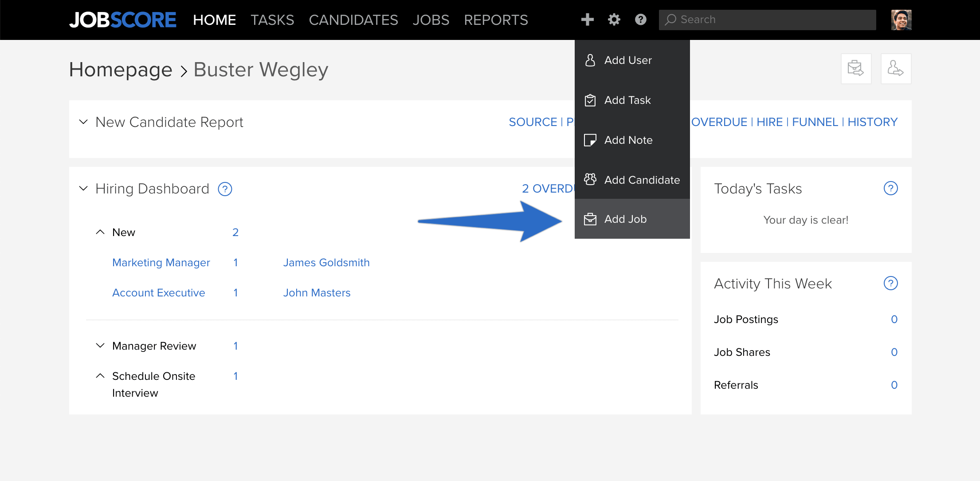
Task: Click the Referrals label
Action: tap(736, 385)
